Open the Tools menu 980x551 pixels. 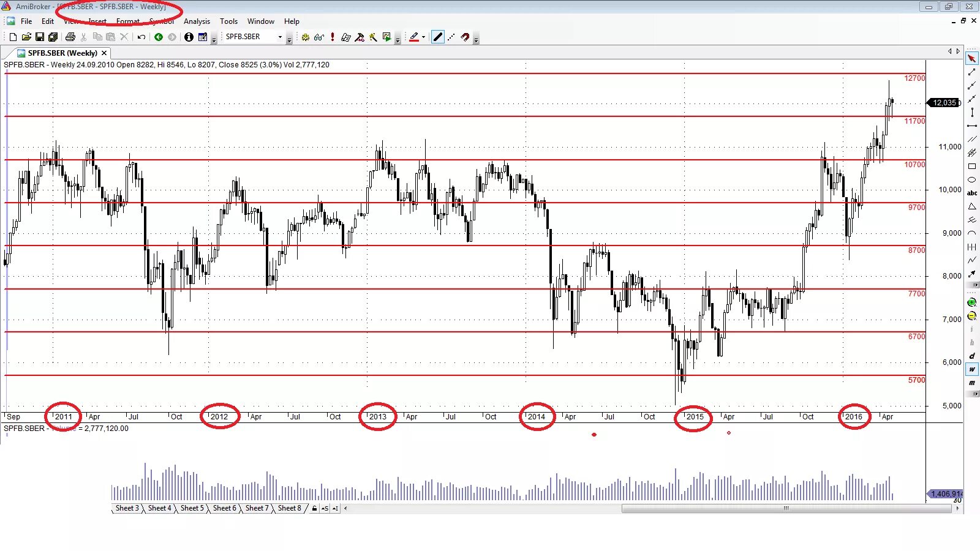[228, 21]
